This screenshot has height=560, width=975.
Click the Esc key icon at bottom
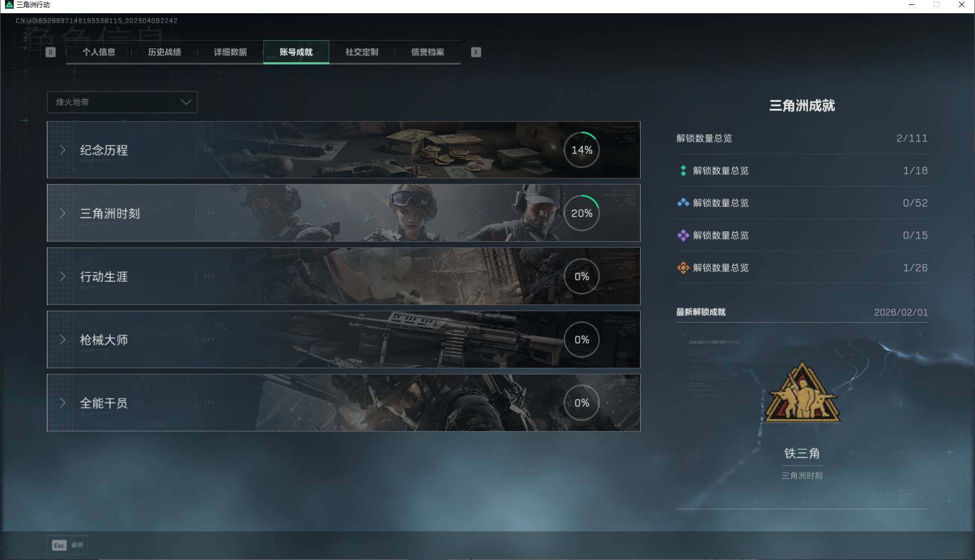(59, 545)
